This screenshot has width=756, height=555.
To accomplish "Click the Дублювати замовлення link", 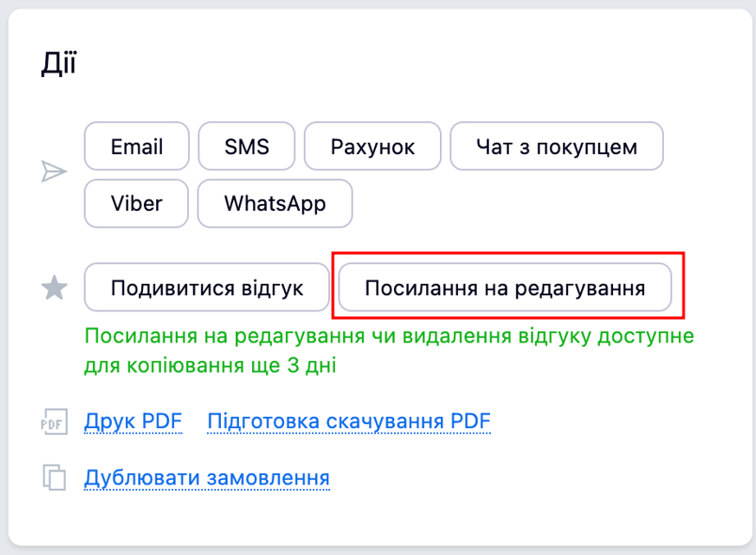I will [x=207, y=478].
